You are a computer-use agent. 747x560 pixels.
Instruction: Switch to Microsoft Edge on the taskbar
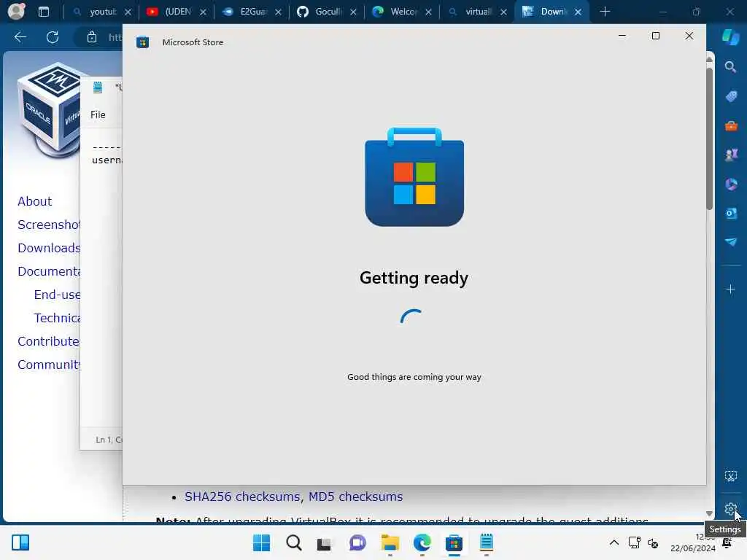pyautogui.click(x=422, y=542)
